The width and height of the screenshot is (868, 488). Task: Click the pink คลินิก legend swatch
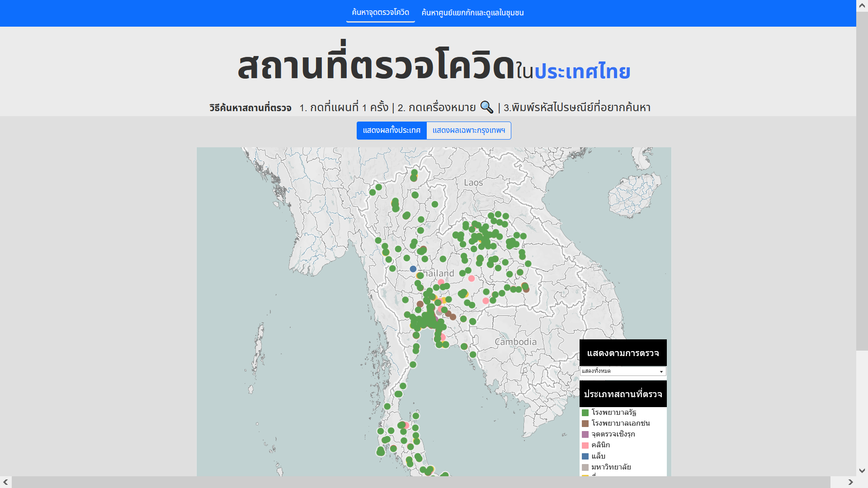point(585,446)
